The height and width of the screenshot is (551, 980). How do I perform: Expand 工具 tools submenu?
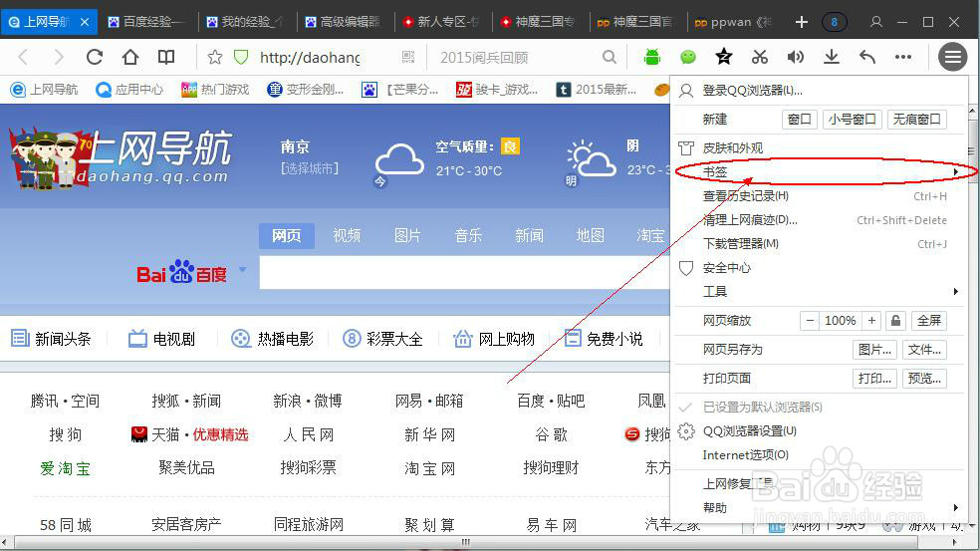click(x=820, y=292)
